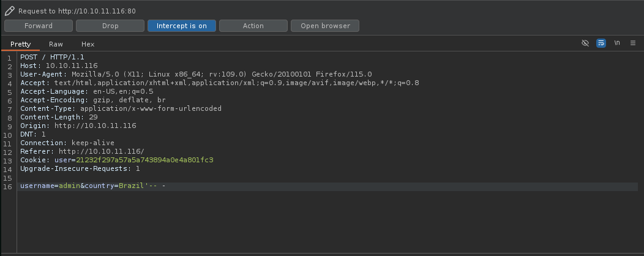Click the Cookie user hash value
Screen dimensions: 644x256
tap(144, 160)
